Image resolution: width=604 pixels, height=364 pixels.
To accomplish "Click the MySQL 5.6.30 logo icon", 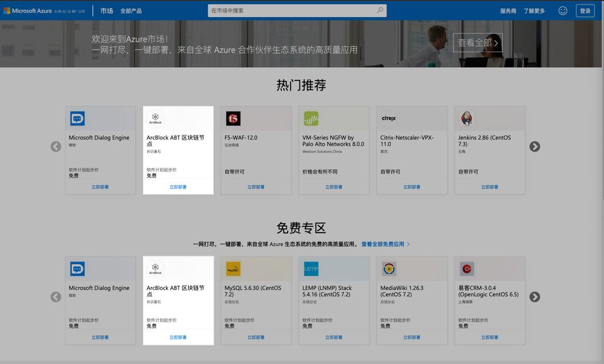I will pos(233,269).
